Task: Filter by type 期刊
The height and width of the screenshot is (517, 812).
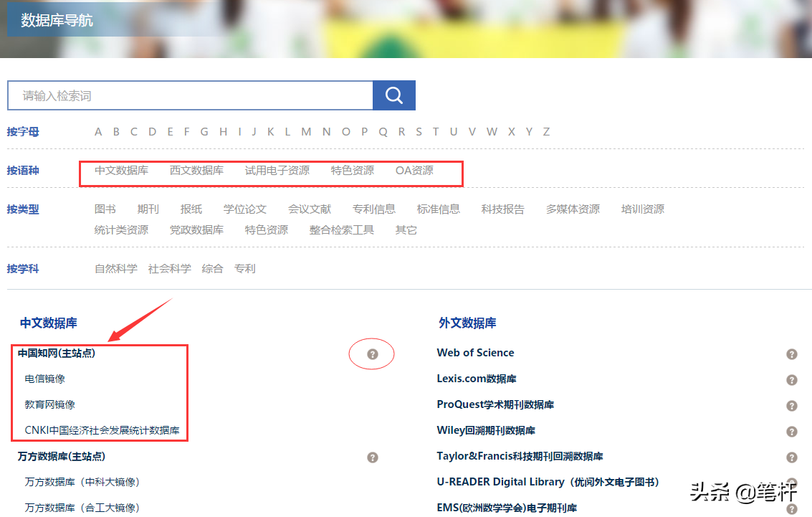Action: [x=148, y=209]
